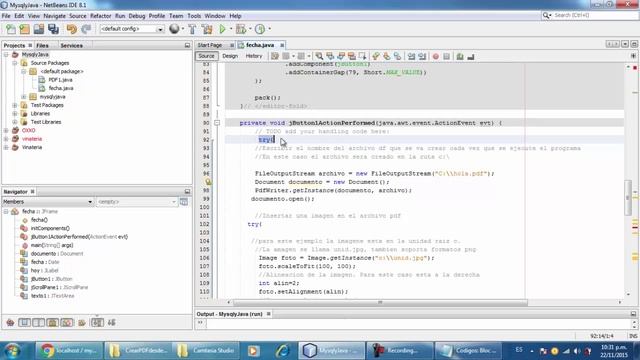Click the Uncomment editor toolbar icon
Viewport: 640px width, 360px height.
coord(471,56)
